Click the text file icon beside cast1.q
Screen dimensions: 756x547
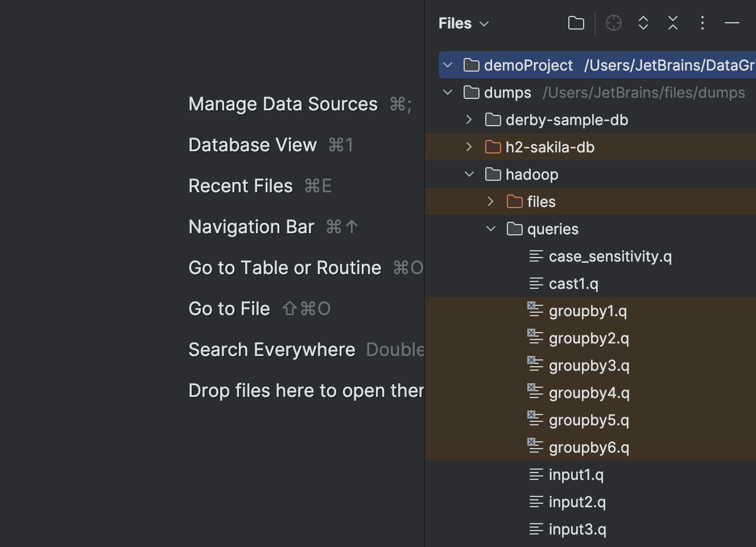[x=535, y=283]
